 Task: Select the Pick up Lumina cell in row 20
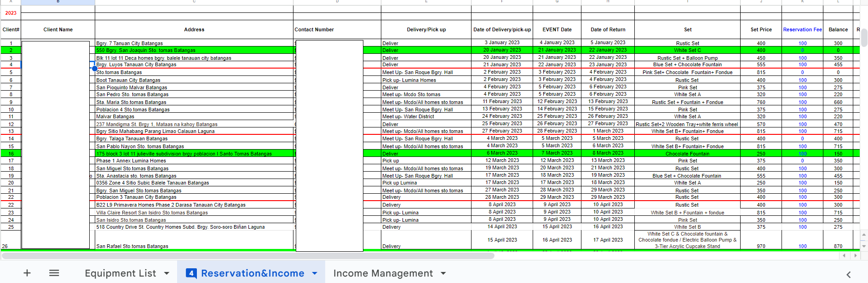click(426, 183)
